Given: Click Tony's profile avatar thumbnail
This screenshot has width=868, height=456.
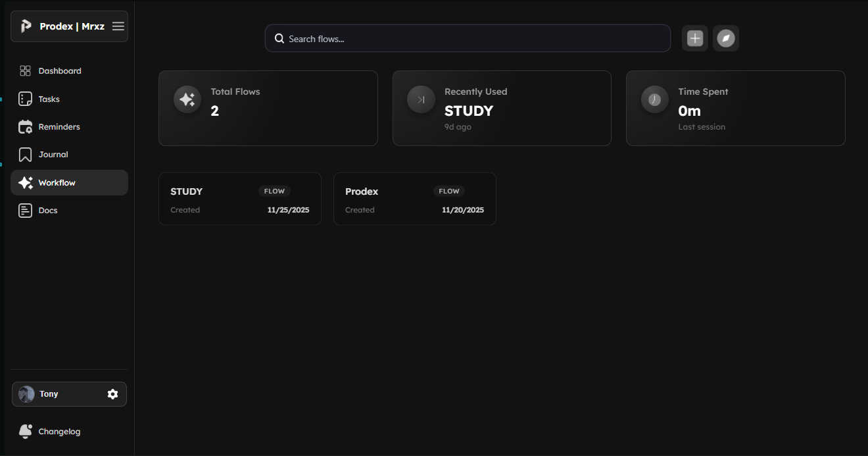Looking at the screenshot, I should coord(26,393).
